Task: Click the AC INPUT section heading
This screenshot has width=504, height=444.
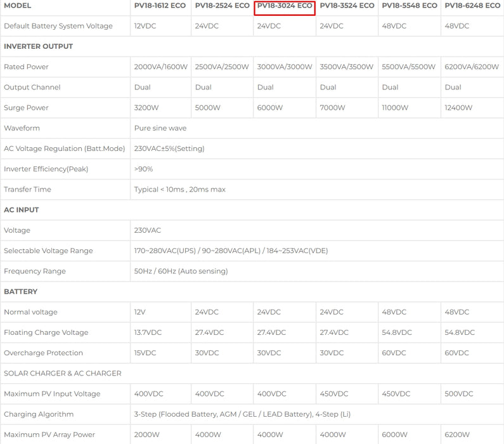Action: (21, 210)
